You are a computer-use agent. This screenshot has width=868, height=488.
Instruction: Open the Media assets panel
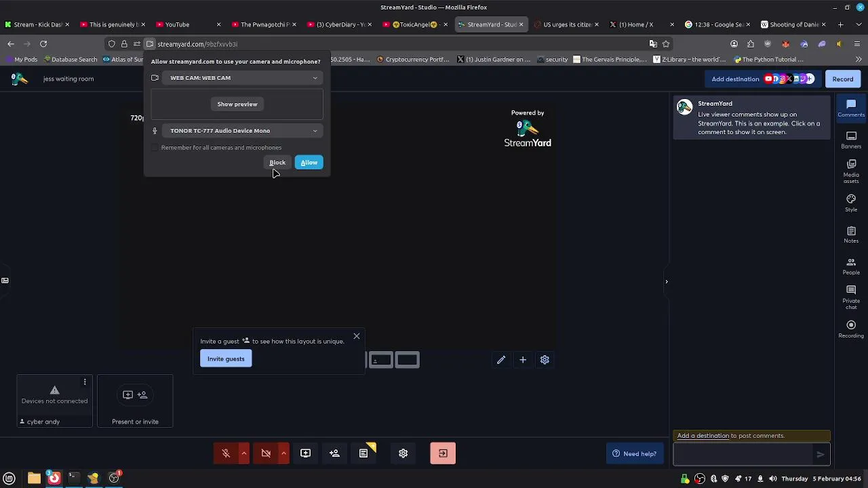[851, 171]
